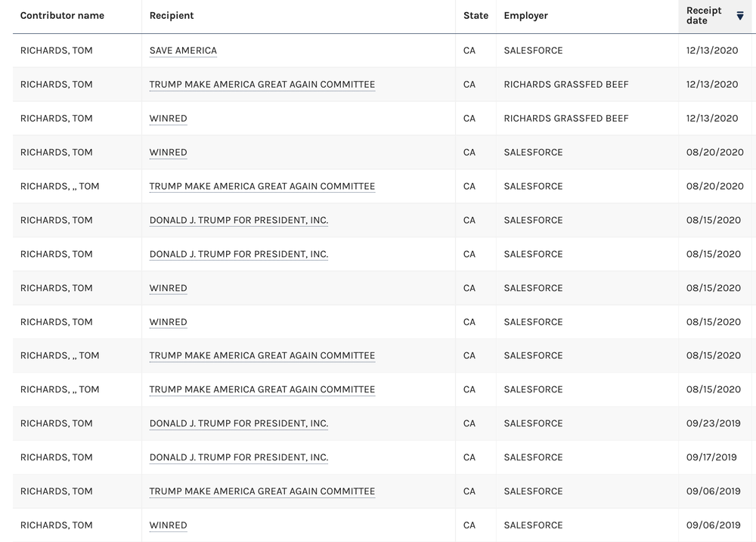Image resolution: width=756 pixels, height=542 pixels.
Task: Select 09/06/2019 date in the WINRED row
Action: pyautogui.click(x=714, y=525)
